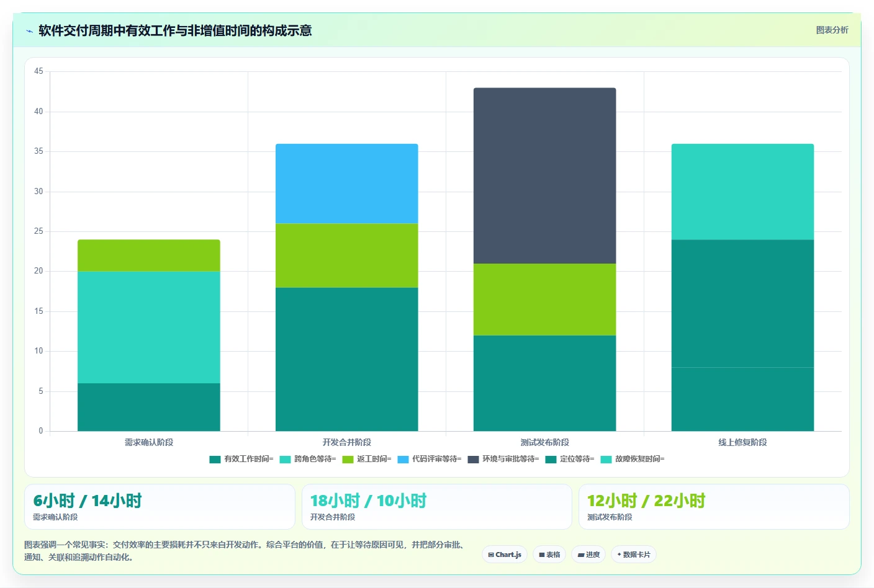Select the light teal segment of 需求确认阶段 bar
Screen dimensions: 874x588
pos(149,327)
